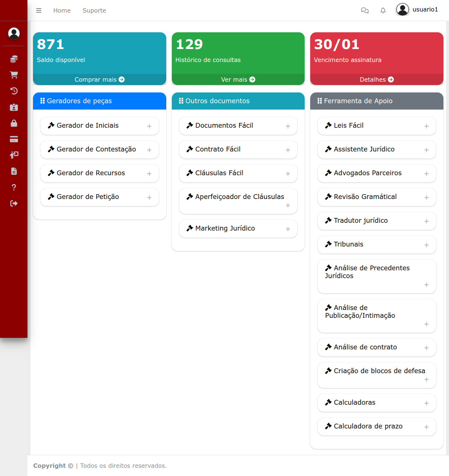The width and height of the screenshot is (449, 476).
Task: Open the notifications bell
Action: (x=383, y=10)
